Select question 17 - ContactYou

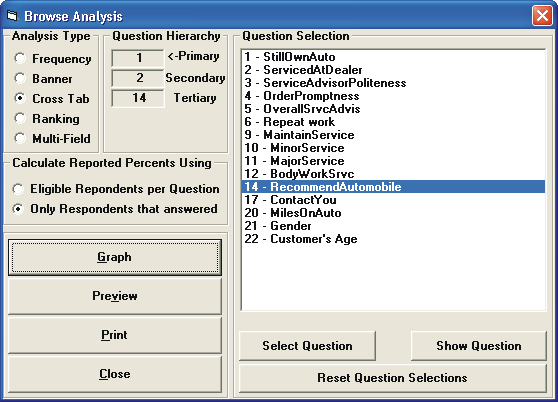393,200
